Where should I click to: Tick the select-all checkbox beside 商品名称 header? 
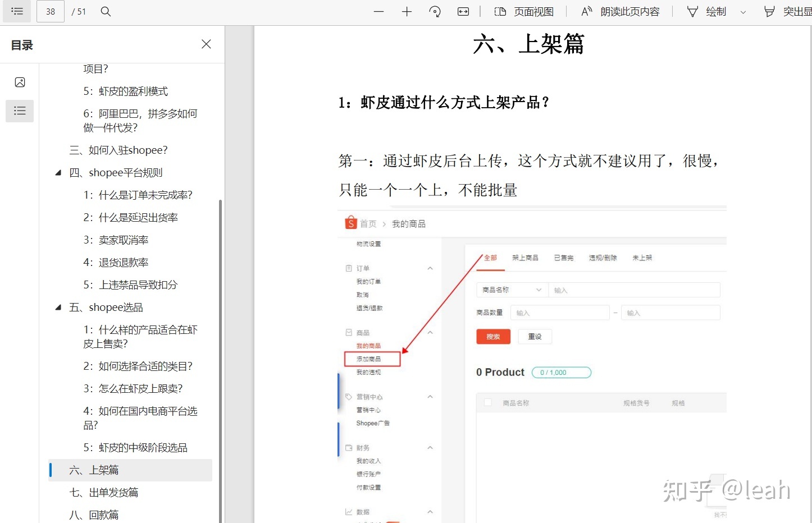(x=488, y=402)
